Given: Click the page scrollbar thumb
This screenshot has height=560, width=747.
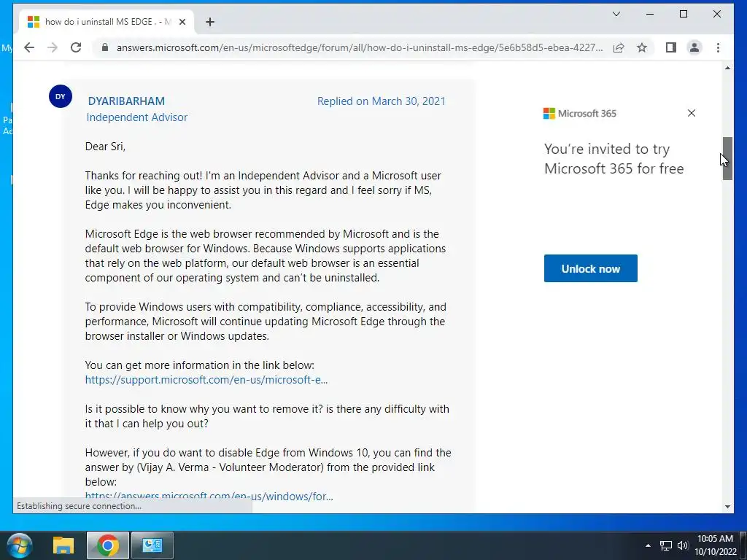Looking at the screenshot, I should click(x=727, y=158).
